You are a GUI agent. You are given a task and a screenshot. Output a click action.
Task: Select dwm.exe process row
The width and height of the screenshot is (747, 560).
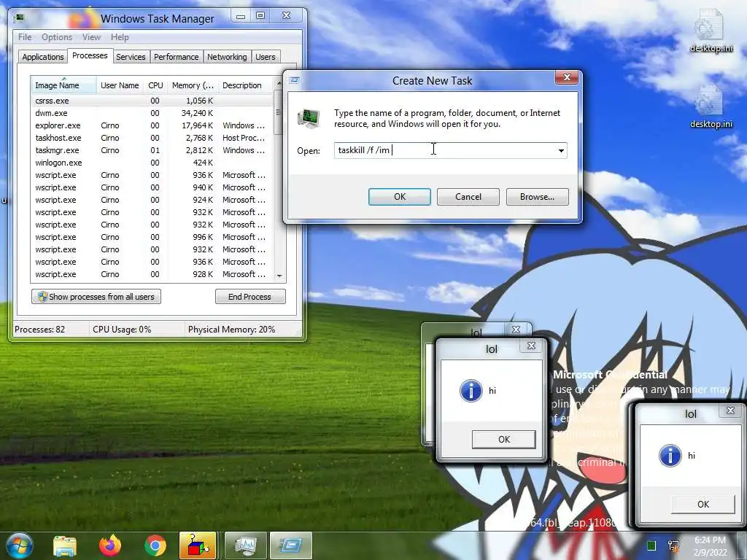pyautogui.click(x=152, y=113)
